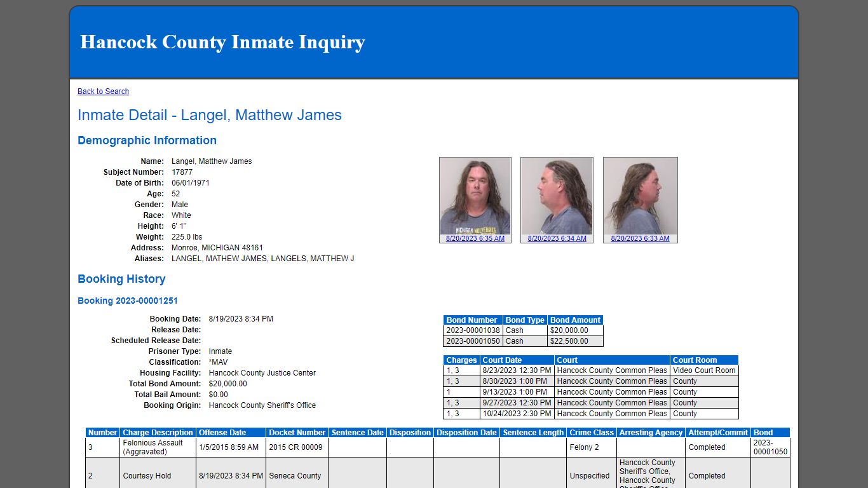Viewport: 868px width, 488px height.
Task: Click the Total Bail Amount $0.00 value
Action: [x=218, y=395]
